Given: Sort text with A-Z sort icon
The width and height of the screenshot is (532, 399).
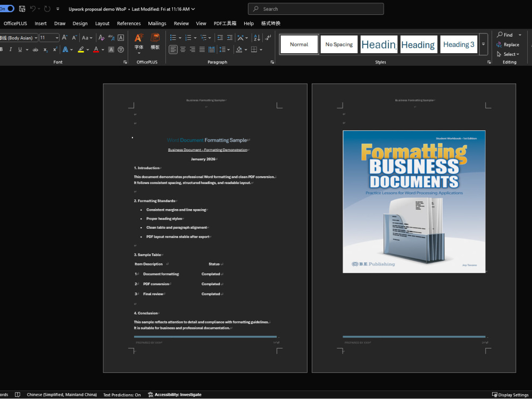Looking at the screenshot, I should [257, 38].
